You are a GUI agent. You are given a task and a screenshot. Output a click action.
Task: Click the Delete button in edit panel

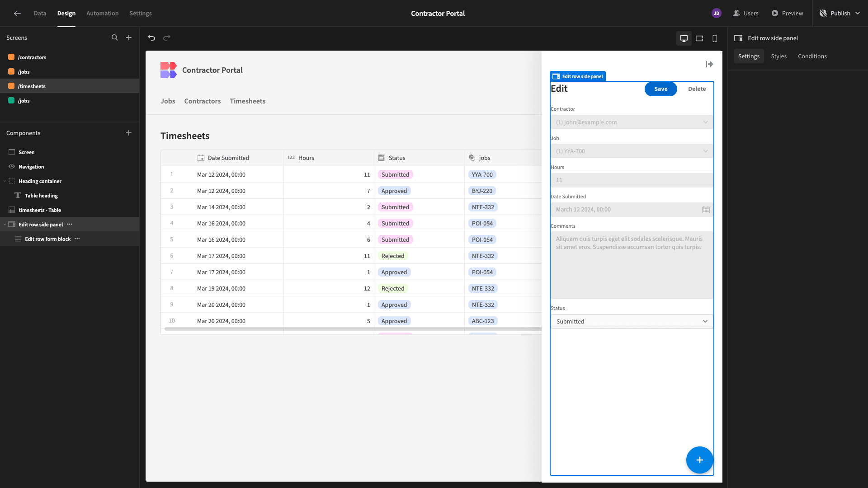point(697,89)
